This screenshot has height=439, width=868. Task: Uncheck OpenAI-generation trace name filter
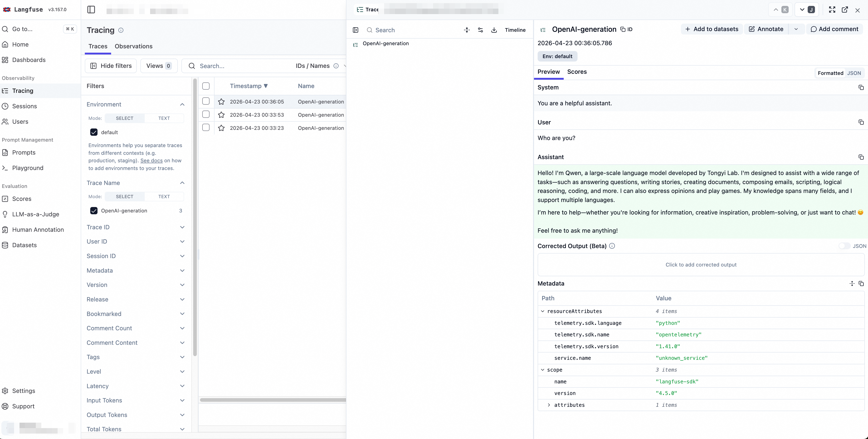[x=94, y=211]
